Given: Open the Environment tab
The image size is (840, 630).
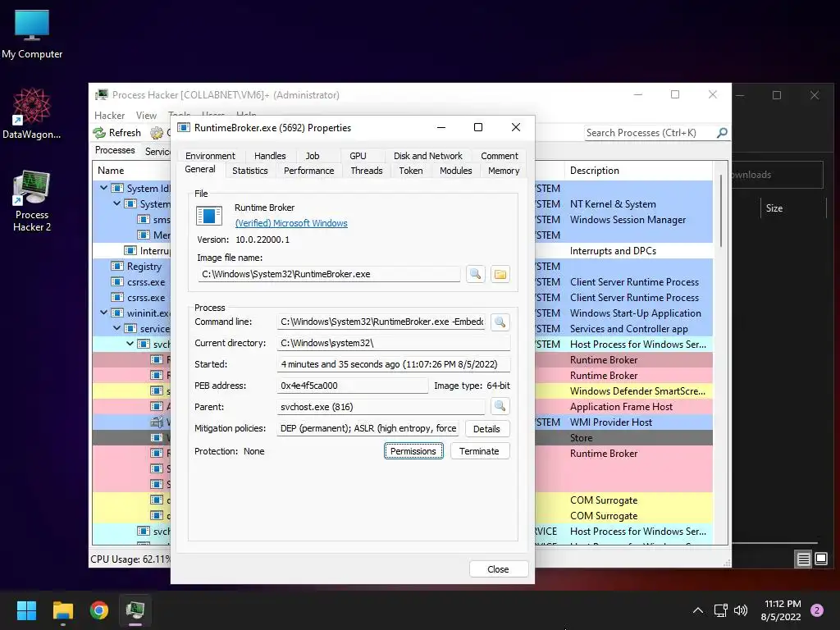Looking at the screenshot, I should (210, 156).
